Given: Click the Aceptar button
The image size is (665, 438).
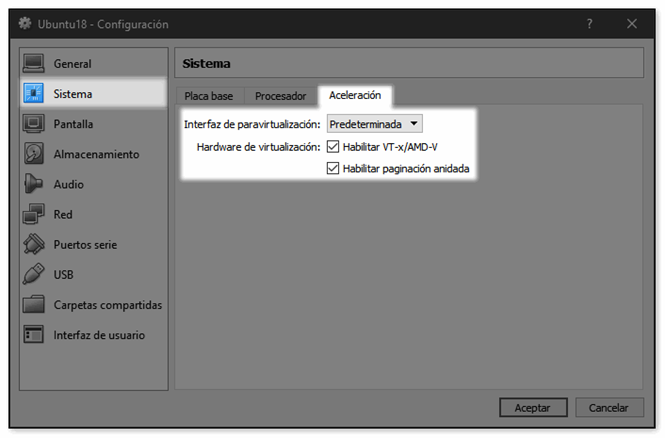Looking at the screenshot, I should pos(533,407).
